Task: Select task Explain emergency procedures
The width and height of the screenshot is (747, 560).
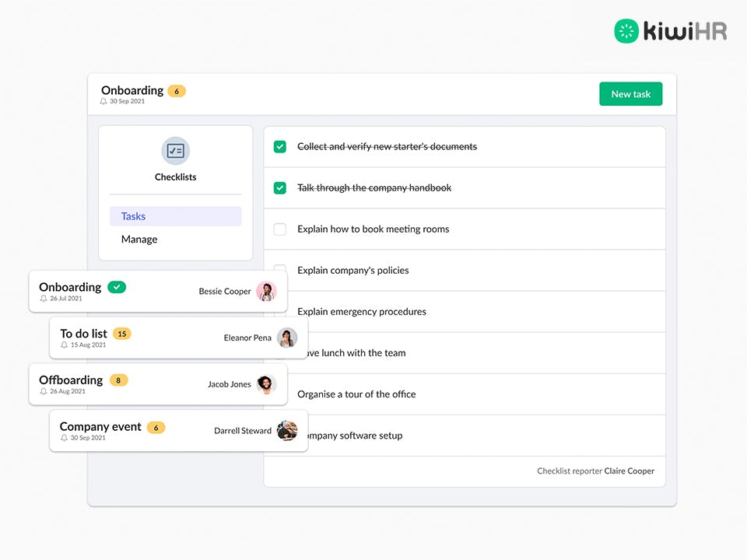Action: pyautogui.click(x=362, y=311)
